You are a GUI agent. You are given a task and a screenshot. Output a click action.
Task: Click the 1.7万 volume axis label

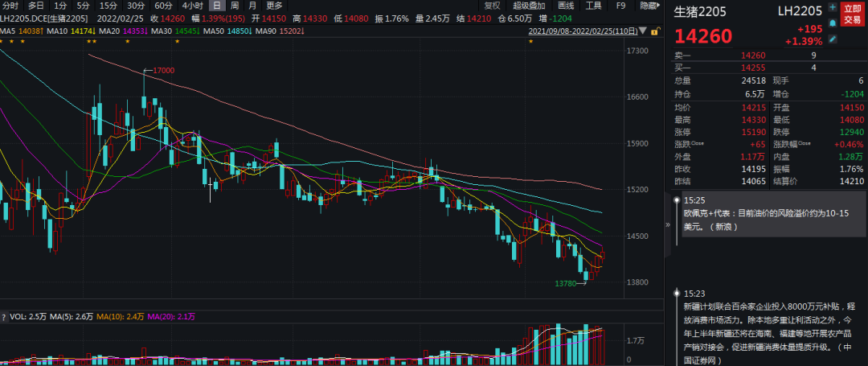click(636, 339)
